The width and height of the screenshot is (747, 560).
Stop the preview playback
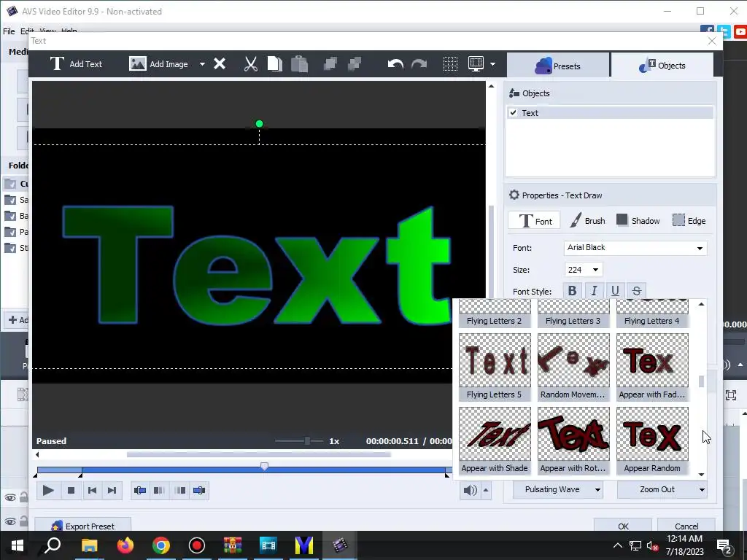coord(71,490)
